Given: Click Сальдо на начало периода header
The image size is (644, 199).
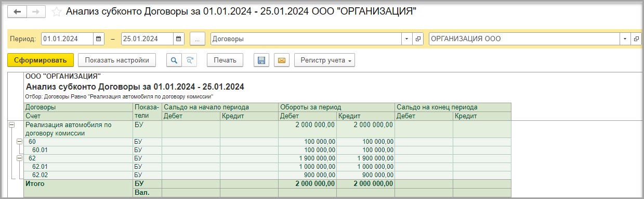Looking at the screenshot, I should pos(220,107).
